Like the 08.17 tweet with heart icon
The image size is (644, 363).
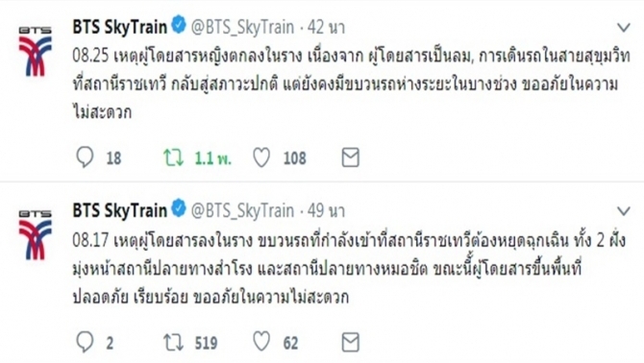(x=261, y=342)
